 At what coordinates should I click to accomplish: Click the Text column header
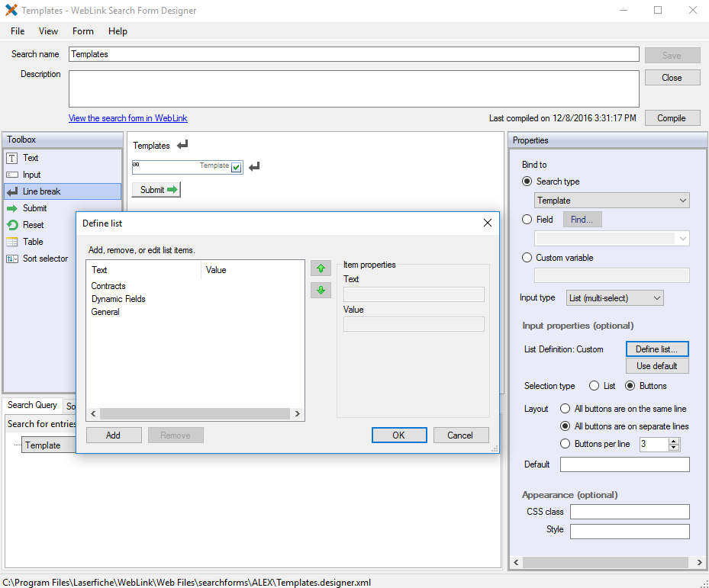[143, 270]
